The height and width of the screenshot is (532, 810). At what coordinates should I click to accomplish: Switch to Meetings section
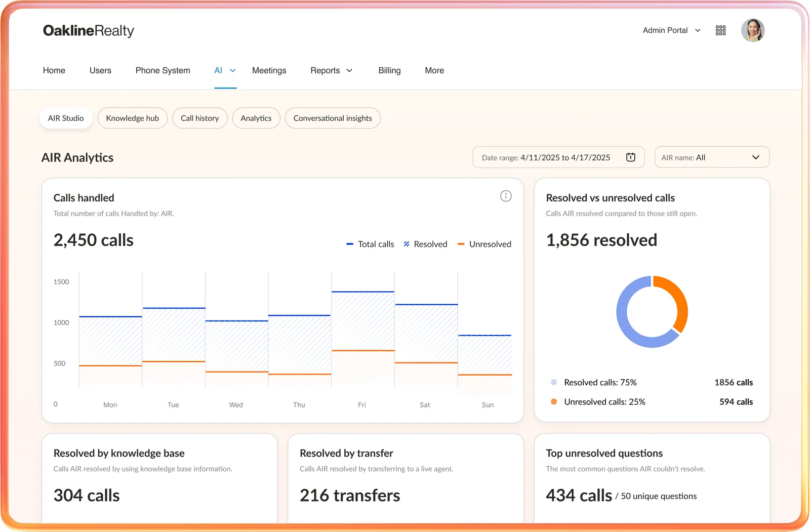point(269,71)
